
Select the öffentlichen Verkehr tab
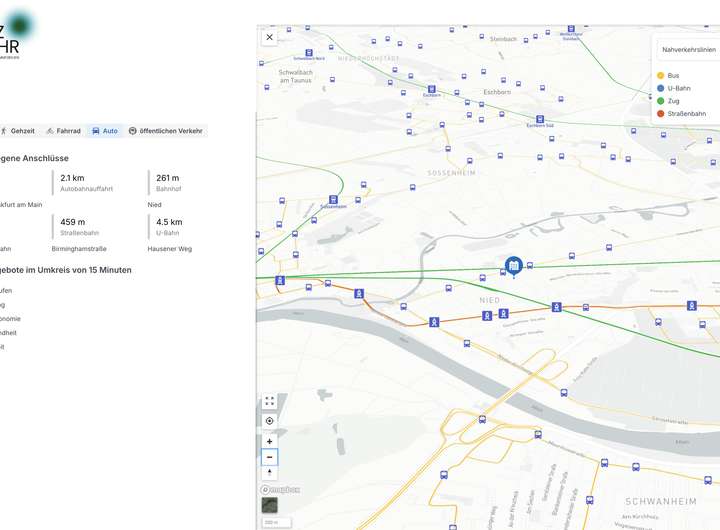point(166,131)
